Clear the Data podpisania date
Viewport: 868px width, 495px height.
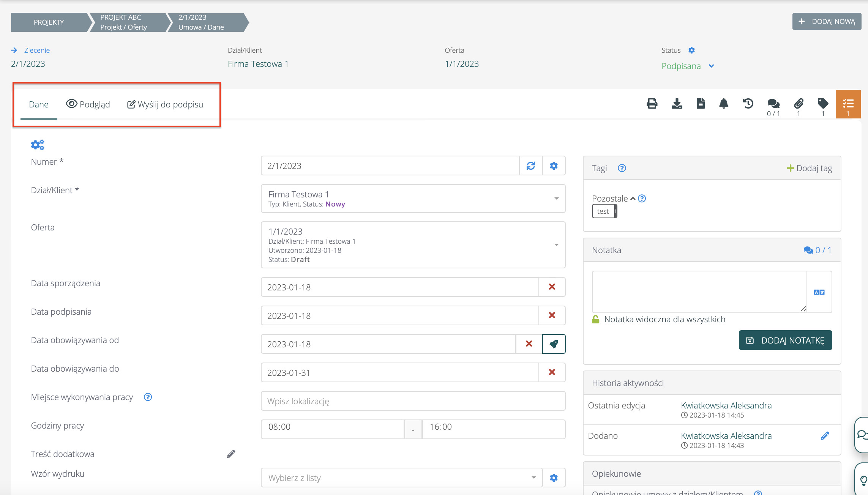tap(552, 315)
